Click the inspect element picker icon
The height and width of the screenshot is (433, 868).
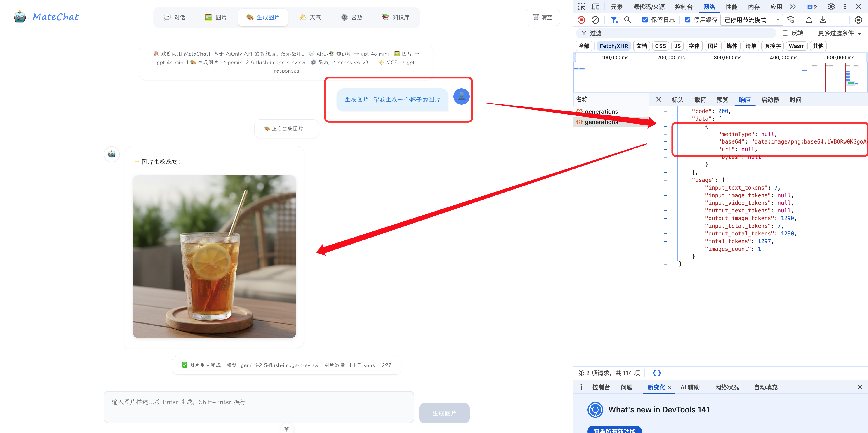[581, 7]
